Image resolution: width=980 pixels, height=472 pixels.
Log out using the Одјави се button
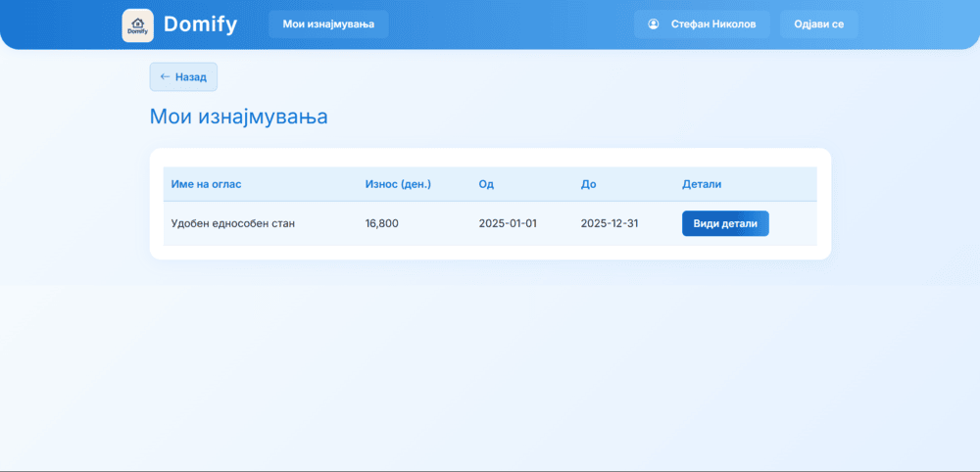(x=818, y=24)
